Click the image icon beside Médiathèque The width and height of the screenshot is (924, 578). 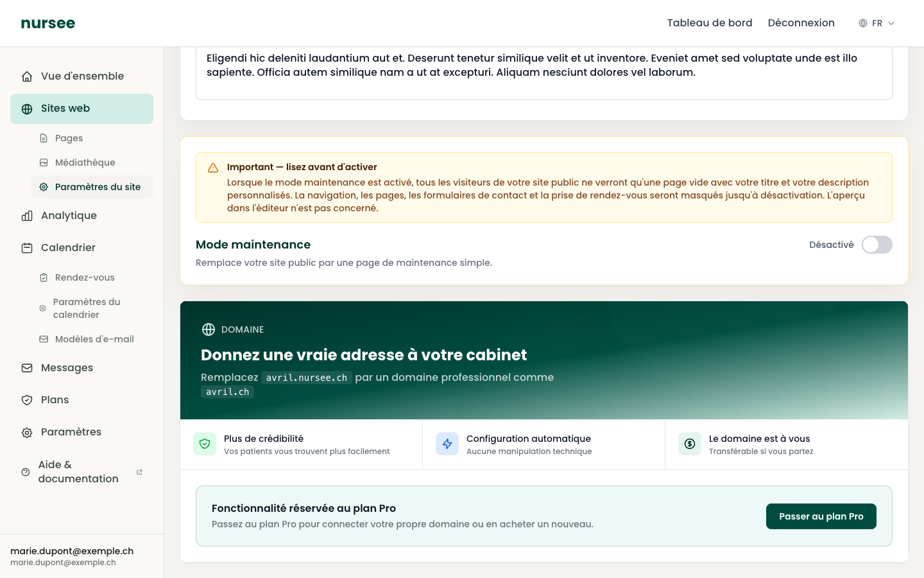44,162
